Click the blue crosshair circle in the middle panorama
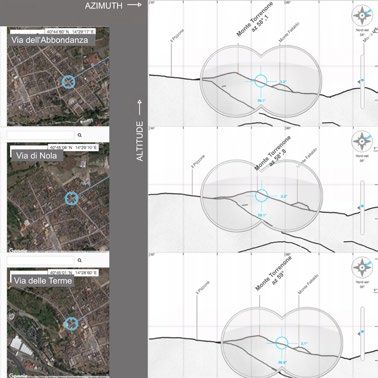The width and height of the screenshot is (378, 378). pos(261,196)
